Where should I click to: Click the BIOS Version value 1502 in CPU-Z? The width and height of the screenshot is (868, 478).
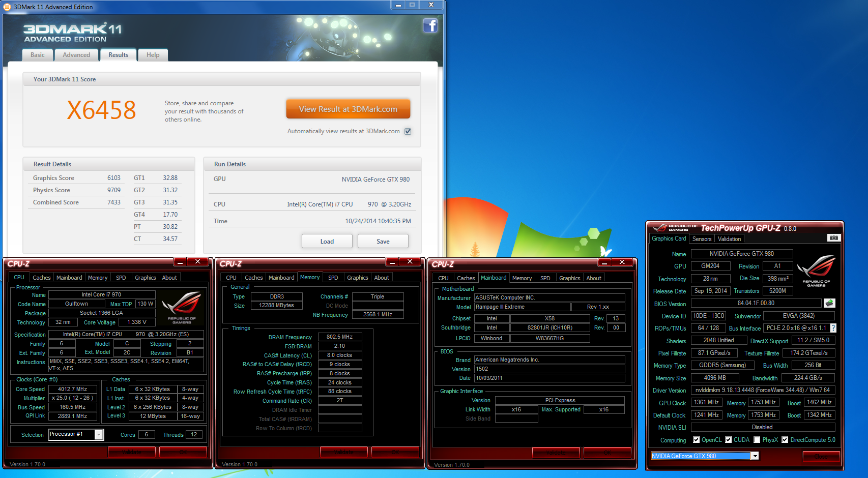tap(549, 369)
